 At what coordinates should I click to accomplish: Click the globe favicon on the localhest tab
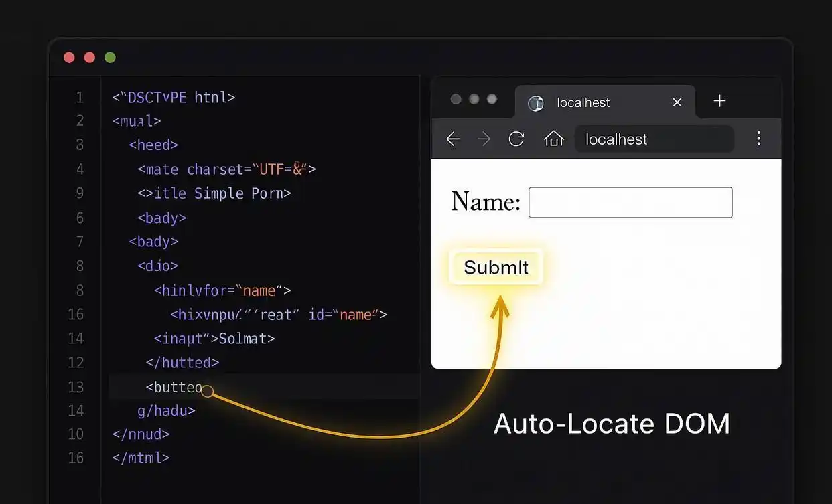click(x=535, y=103)
